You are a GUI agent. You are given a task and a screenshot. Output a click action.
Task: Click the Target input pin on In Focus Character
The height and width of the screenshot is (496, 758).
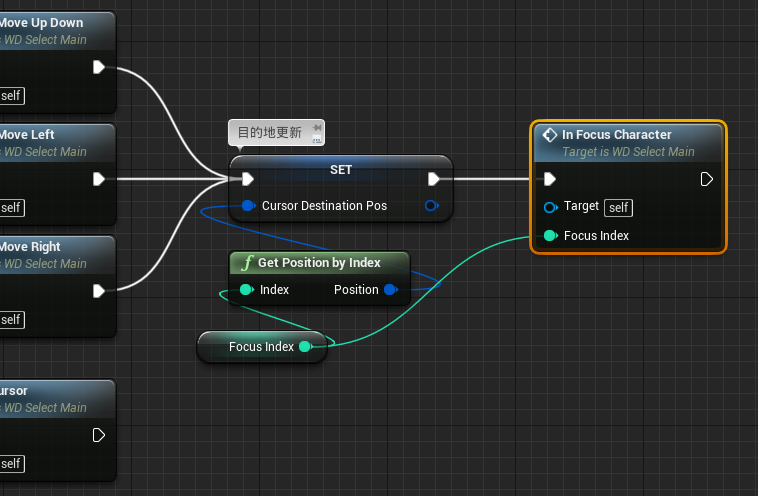click(551, 207)
